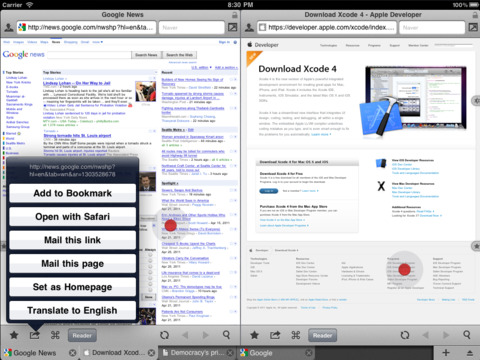The height and width of the screenshot is (360, 480).
Task: Reload the Download Xcode 4 page
Action: point(405,335)
